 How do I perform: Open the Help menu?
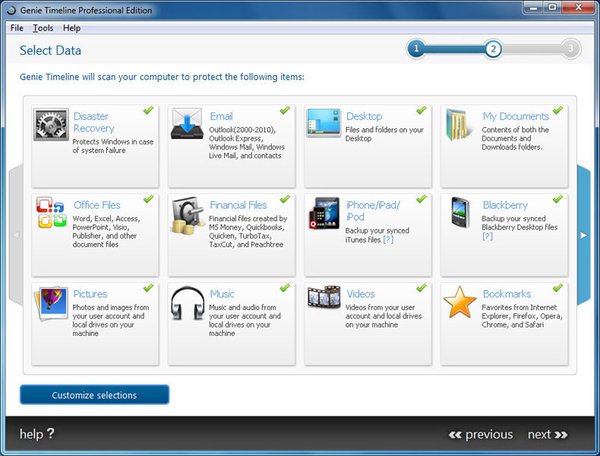coord(72,28)
